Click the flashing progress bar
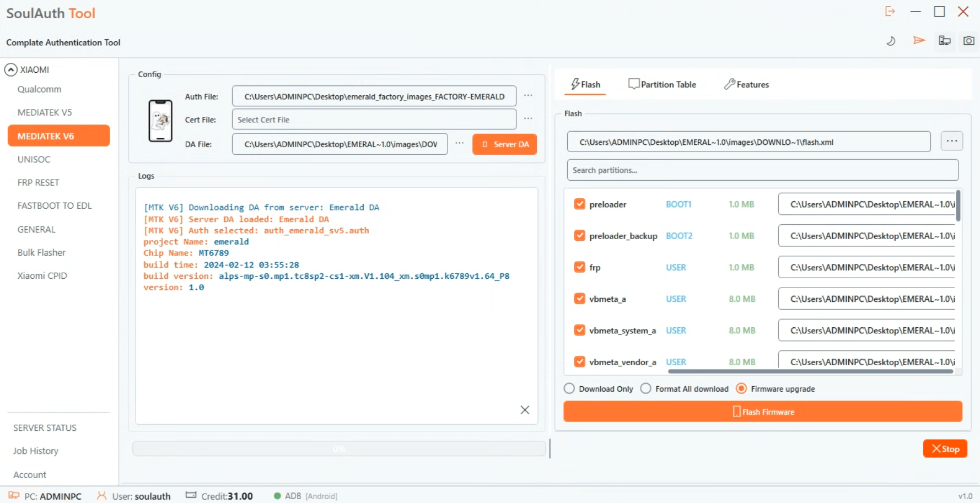Viewport: 980px width, 503px height. (339, 448)
